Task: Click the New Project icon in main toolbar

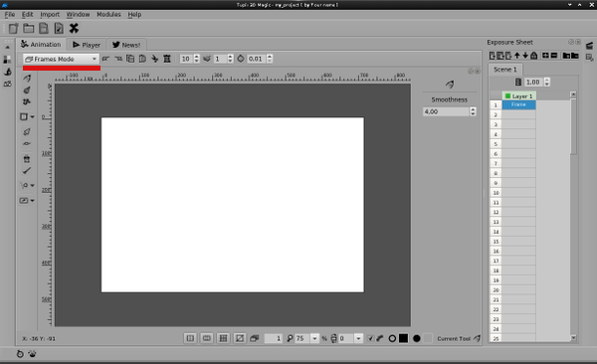Action: (13, 28)
